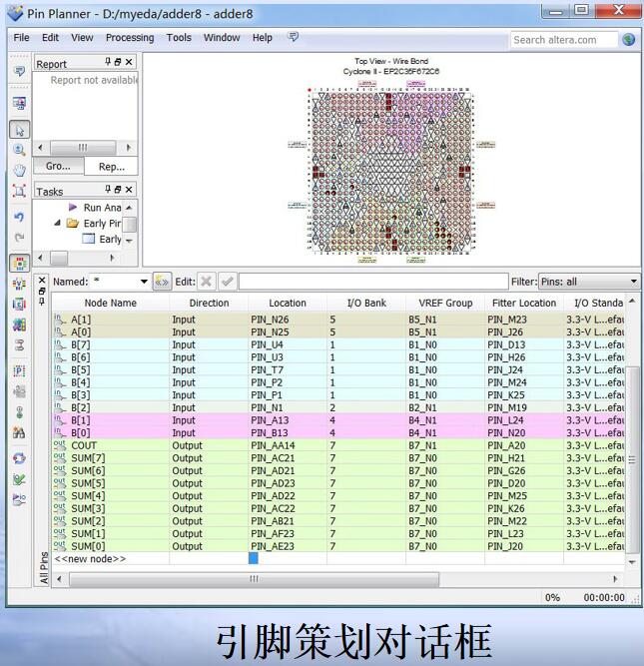Close the Tasks panel
Screen dimensions: 644x666
(x=129, y=190)
